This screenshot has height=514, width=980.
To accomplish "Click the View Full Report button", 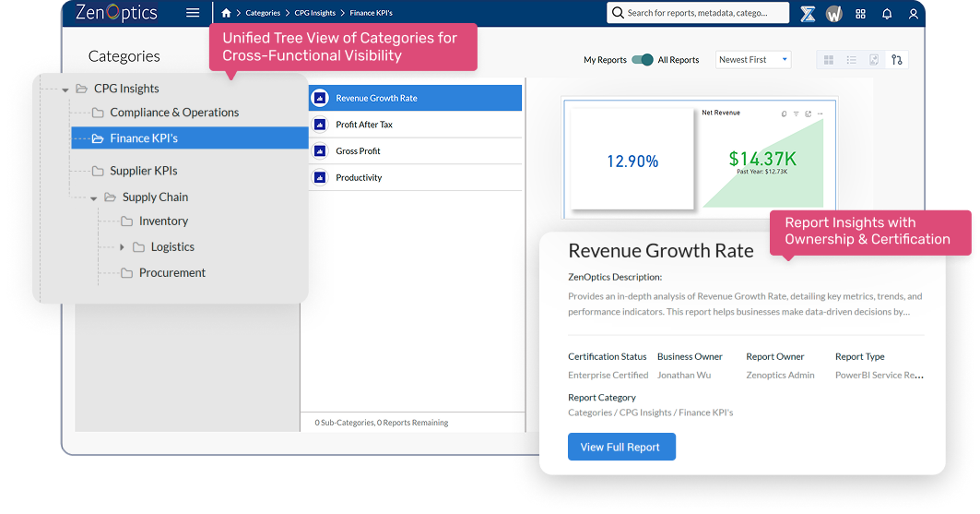I will click(x=621, y=448).
